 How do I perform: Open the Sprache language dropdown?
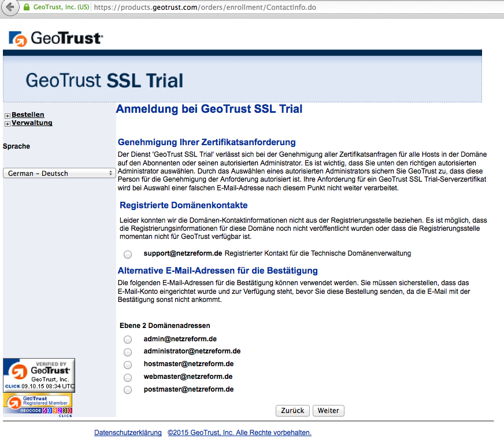click(59, 173)
